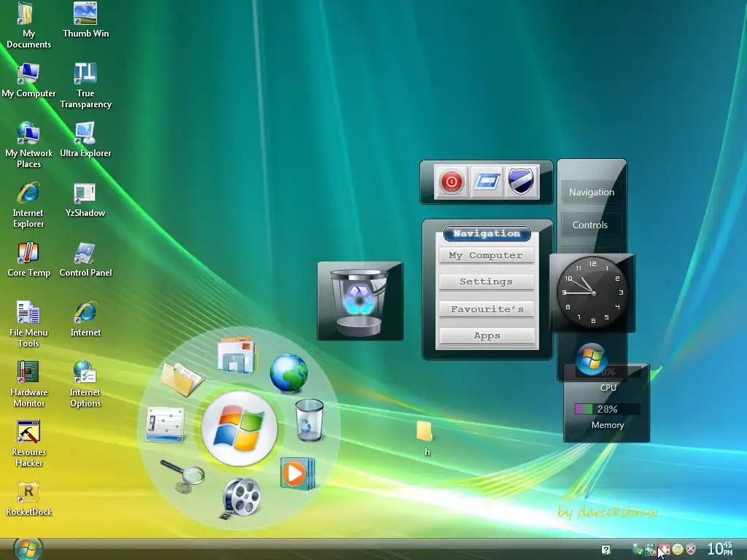
Task: Open Internet Explorer desktop icon
Action: pyautogui.click(x=28, y=205)
